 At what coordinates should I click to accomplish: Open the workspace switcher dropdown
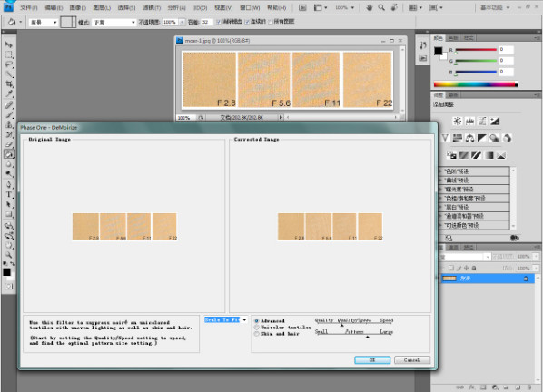tap(495, 7)
